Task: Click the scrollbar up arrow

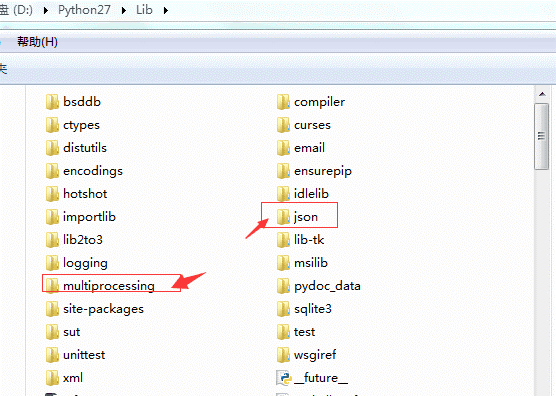Action: click(542, 94)
